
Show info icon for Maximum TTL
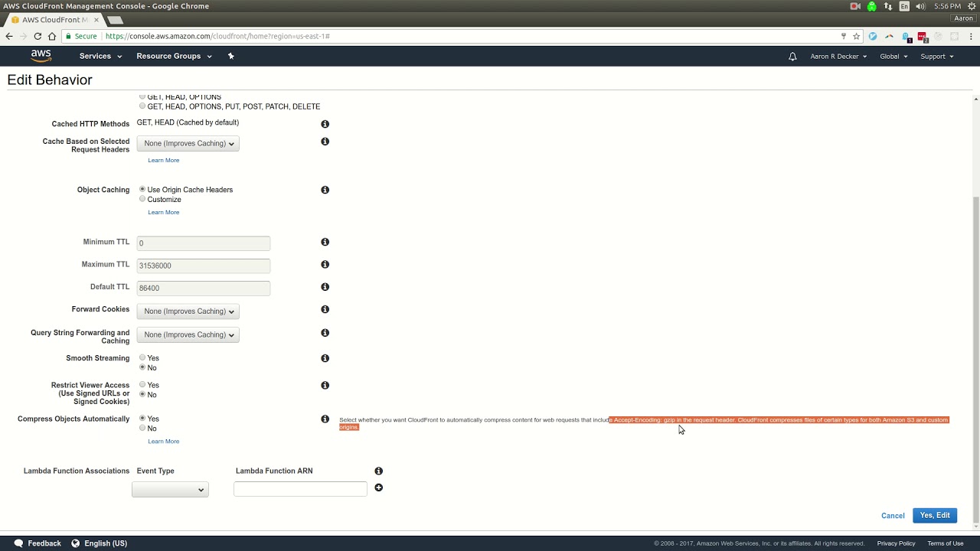point(325,265)
